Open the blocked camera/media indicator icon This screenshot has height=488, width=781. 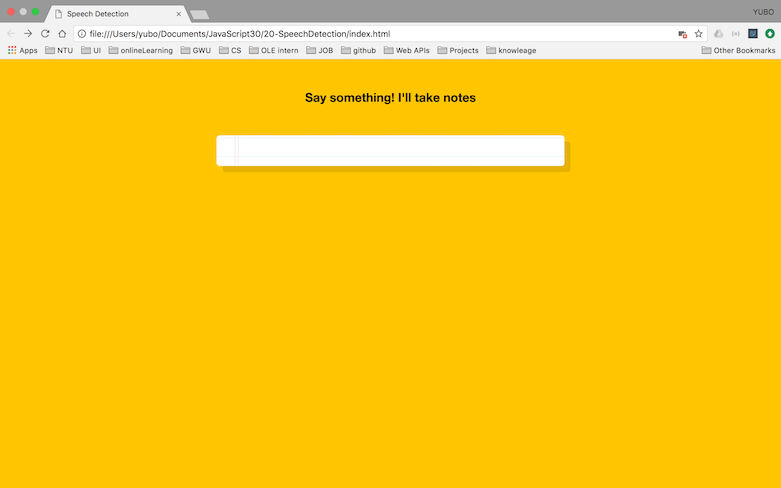(x=682, y=34)
